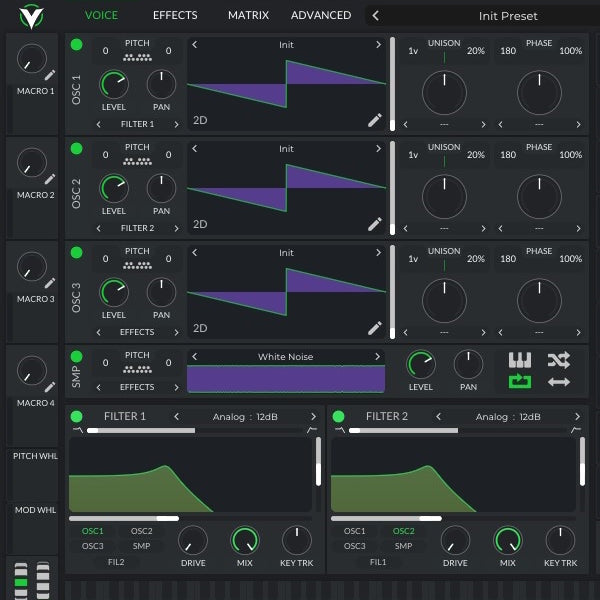The height and width of the screenshot is (600, 600).
Task: Click the MACRO 1 edit pencil icon
Action: coord(50,75)
